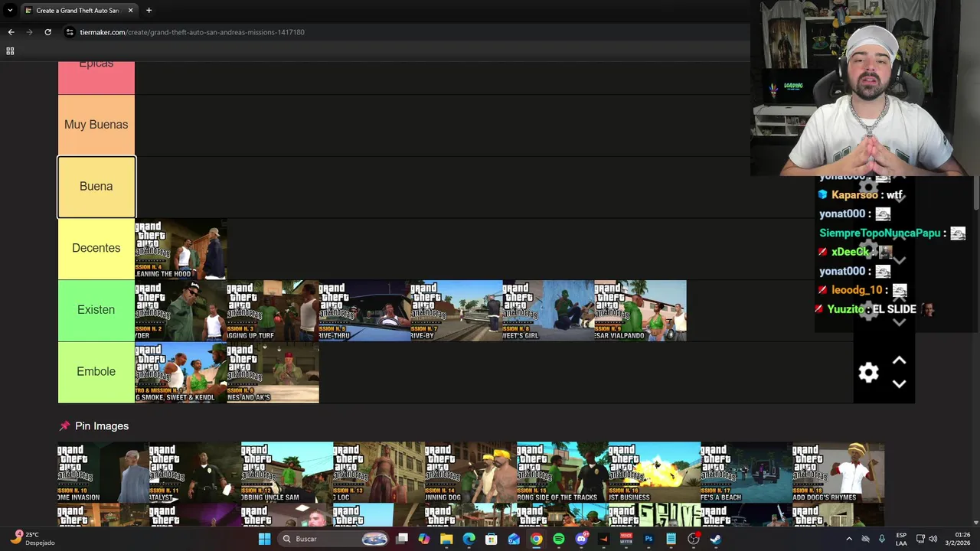Move the Embole tier up with arrow

899,360
